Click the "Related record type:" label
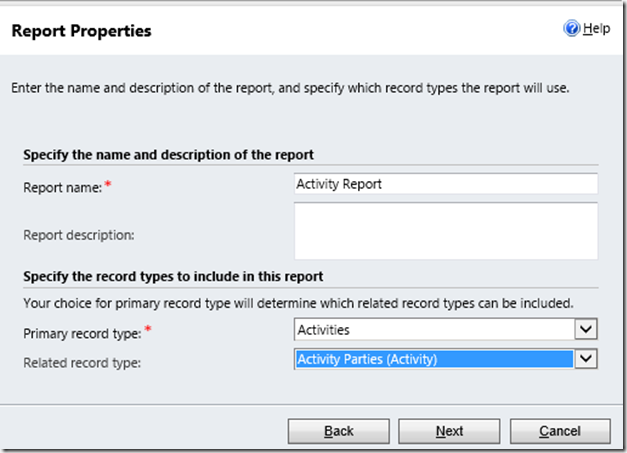Image resolution: width=627 pixels, height=453 pixels. coord(80,361)
